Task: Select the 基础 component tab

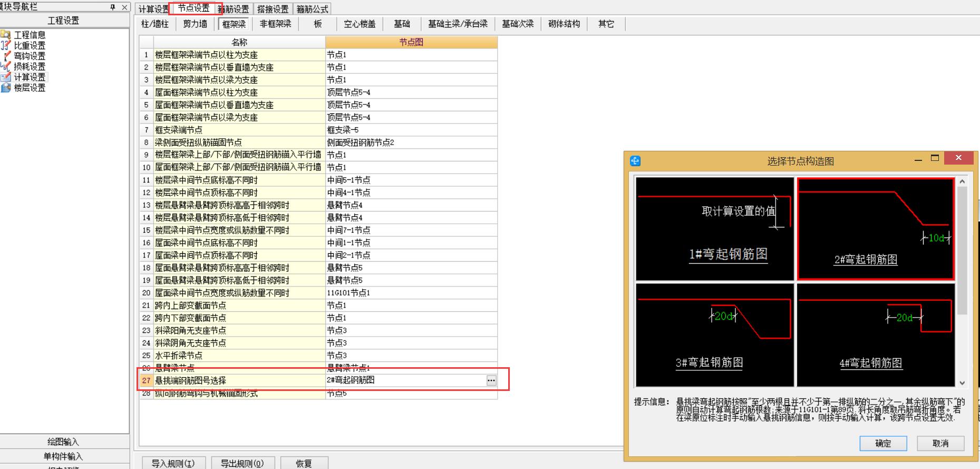Action: [402, 24]
